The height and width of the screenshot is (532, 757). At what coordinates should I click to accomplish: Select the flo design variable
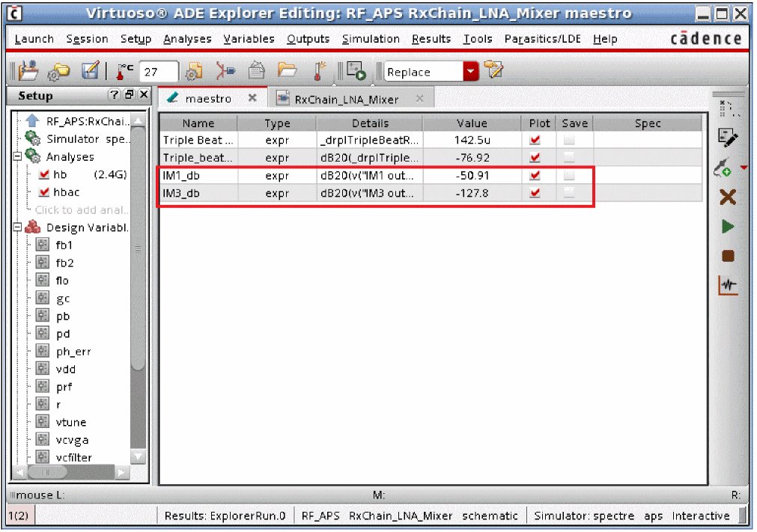[x=62, y=281]
